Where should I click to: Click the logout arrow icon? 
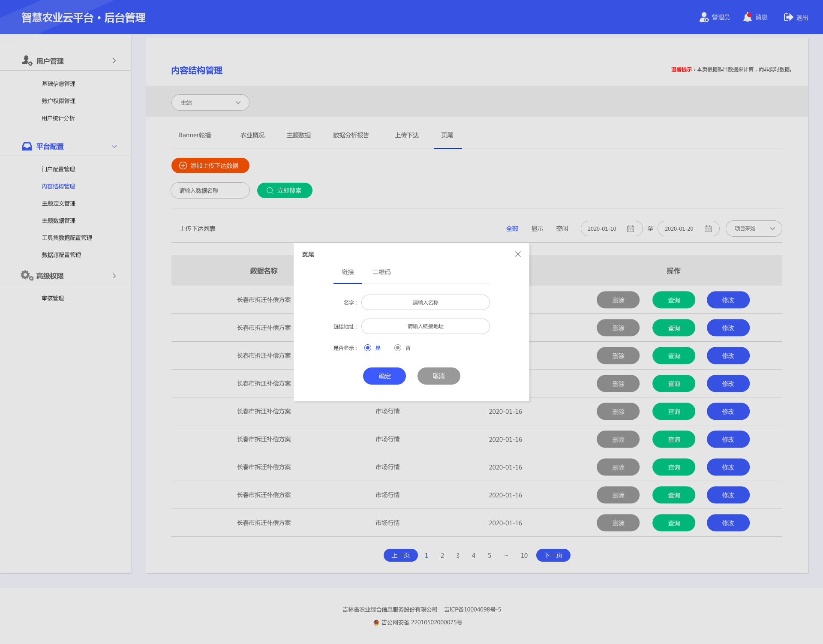[788, 17]
